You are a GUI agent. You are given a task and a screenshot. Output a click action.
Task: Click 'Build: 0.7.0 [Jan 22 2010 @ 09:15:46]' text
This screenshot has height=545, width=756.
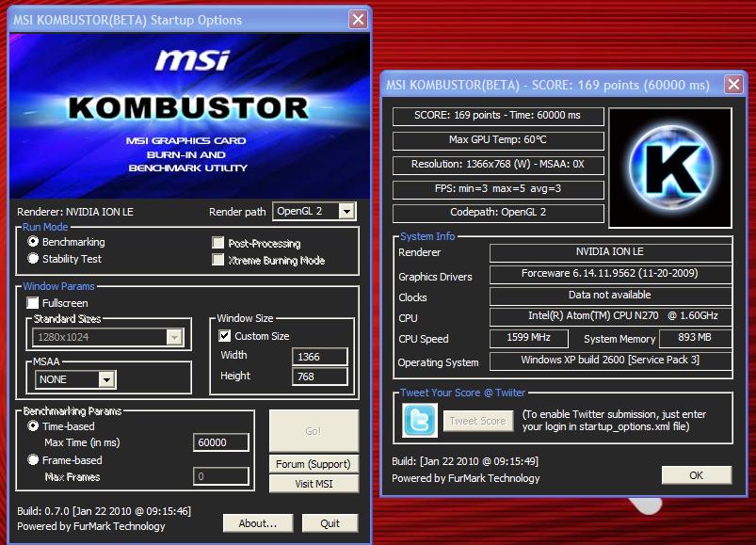[105, 511]
